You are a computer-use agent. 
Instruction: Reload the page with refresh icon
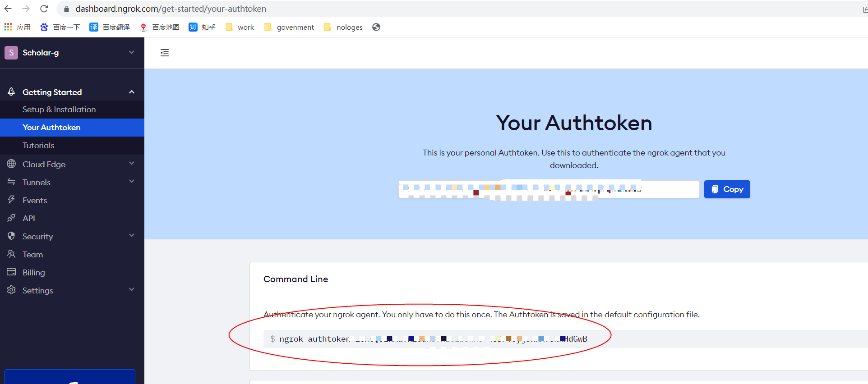(44, 9)
